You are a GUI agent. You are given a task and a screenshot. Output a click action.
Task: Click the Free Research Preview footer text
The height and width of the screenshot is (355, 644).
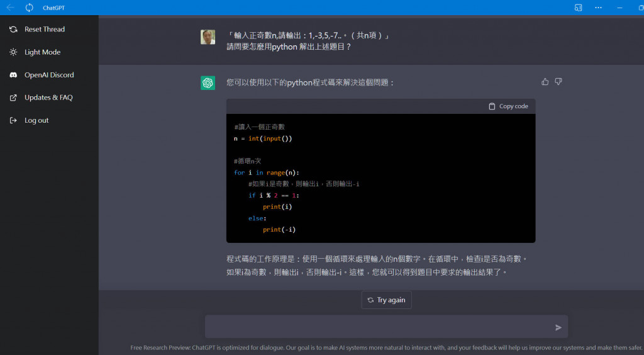(x=387, y=347)
